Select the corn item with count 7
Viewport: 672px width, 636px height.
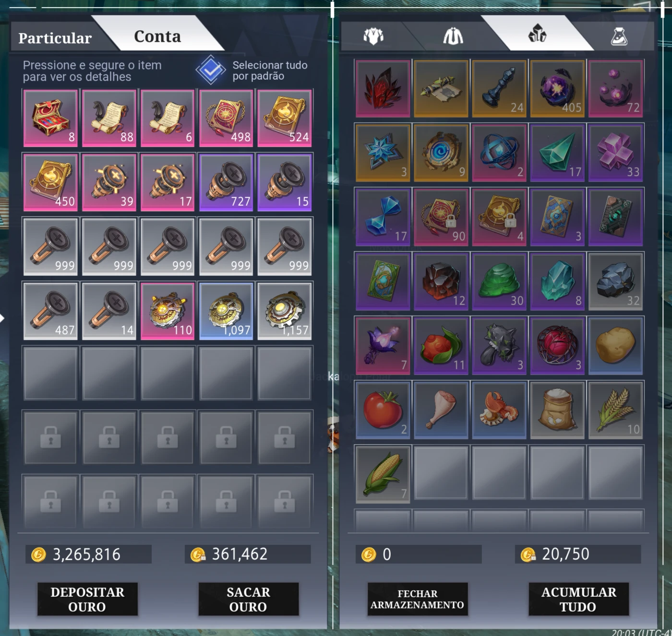tap(383, 474)
